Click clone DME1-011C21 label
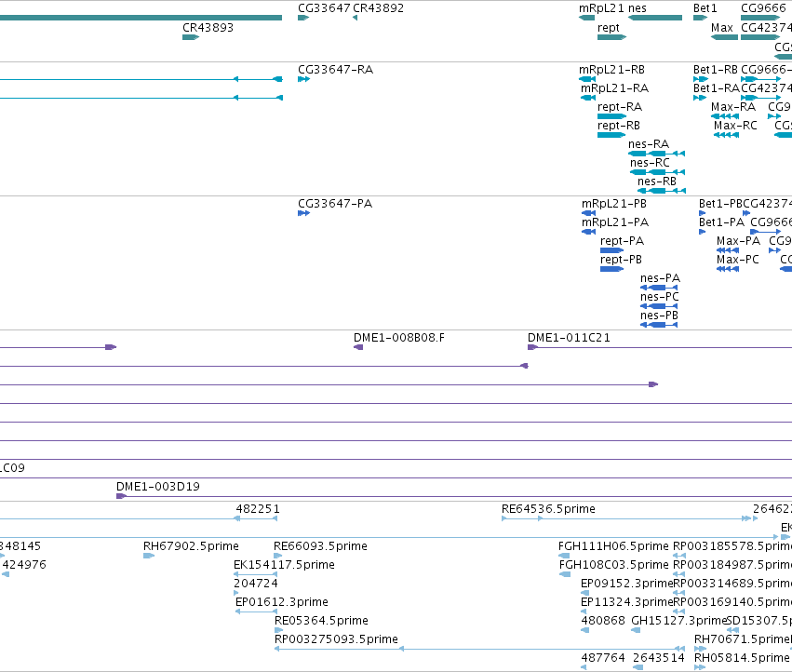The height and width of the screenshot is (672, 792). tap(569, 338)
